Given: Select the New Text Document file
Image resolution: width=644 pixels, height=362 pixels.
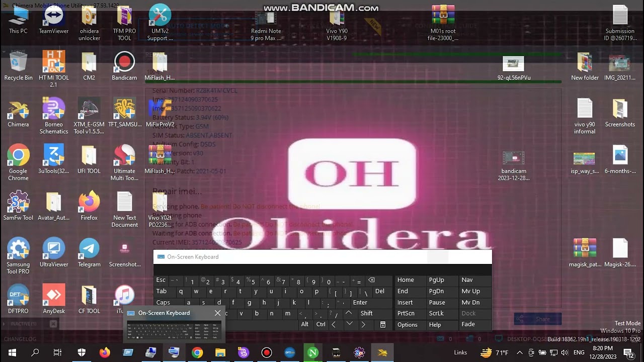Looking at the screenshot, I should pyautogui.click(x=124, y=210).
